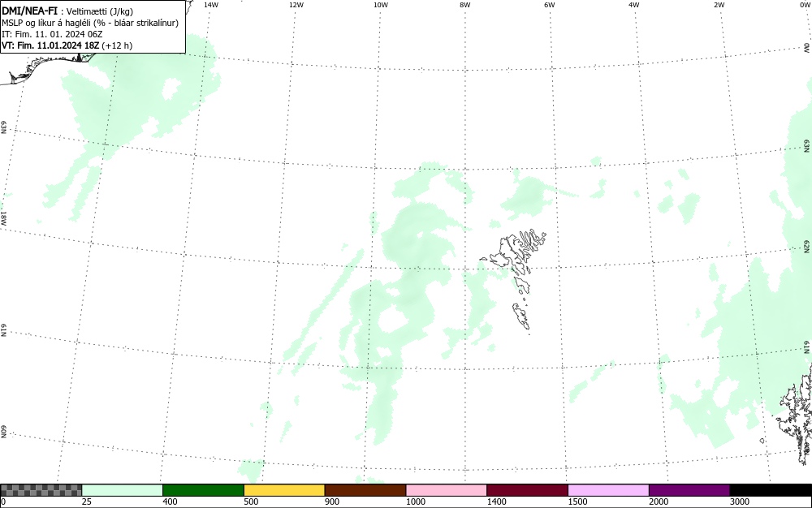Click the southernmost Faroe island outline
Image resolution: width=812 pixels, height=508 pixels.
coord(521,316)
